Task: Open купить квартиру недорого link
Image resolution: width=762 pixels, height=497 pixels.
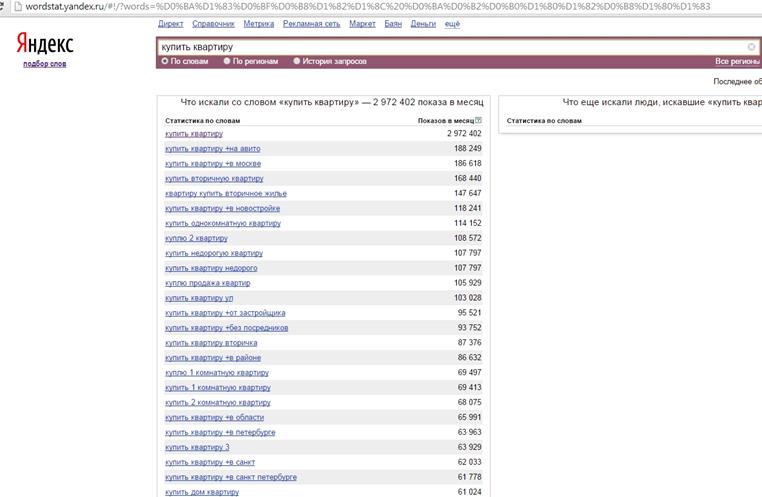Action: (211, 268)
